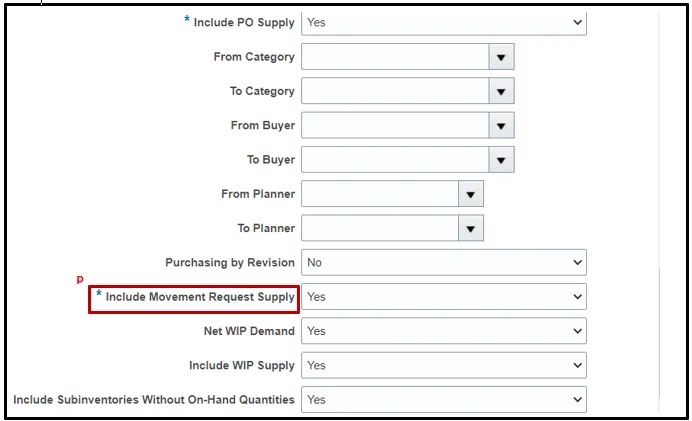Viewport: 692px width, 421px height.
Task: Open the To Buyer dropdown arrow
Action: tap(501, 160)
